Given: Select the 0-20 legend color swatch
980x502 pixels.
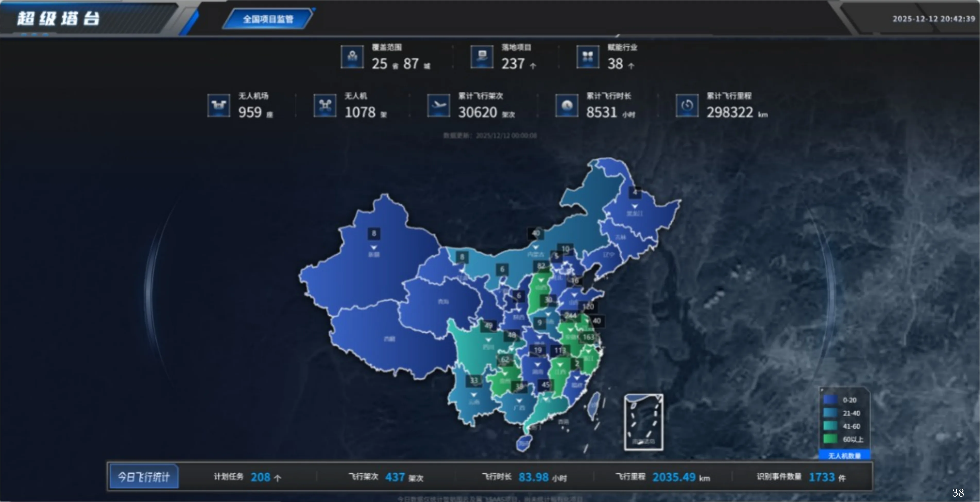Looking at the screenshot, I should (x=830, y=400).
